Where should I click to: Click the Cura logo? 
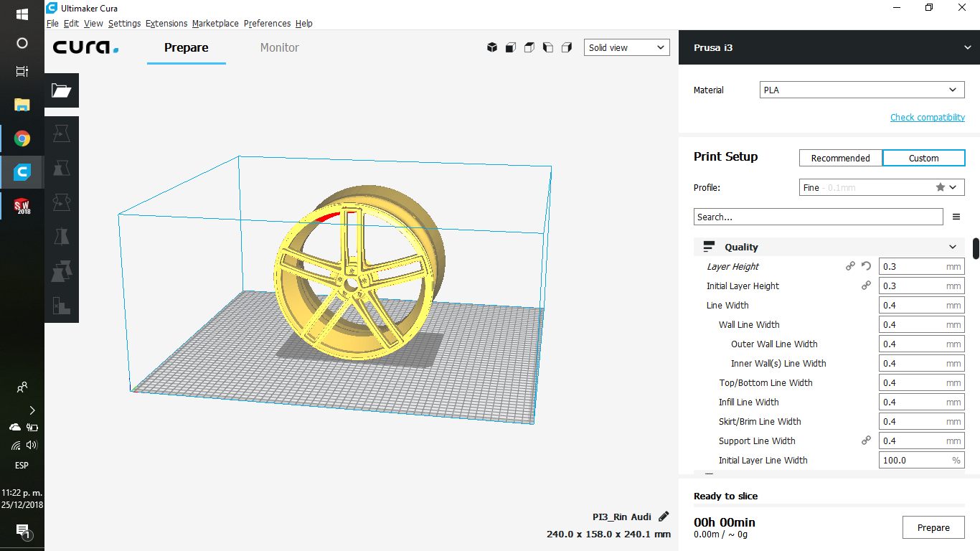coord(85,47)
